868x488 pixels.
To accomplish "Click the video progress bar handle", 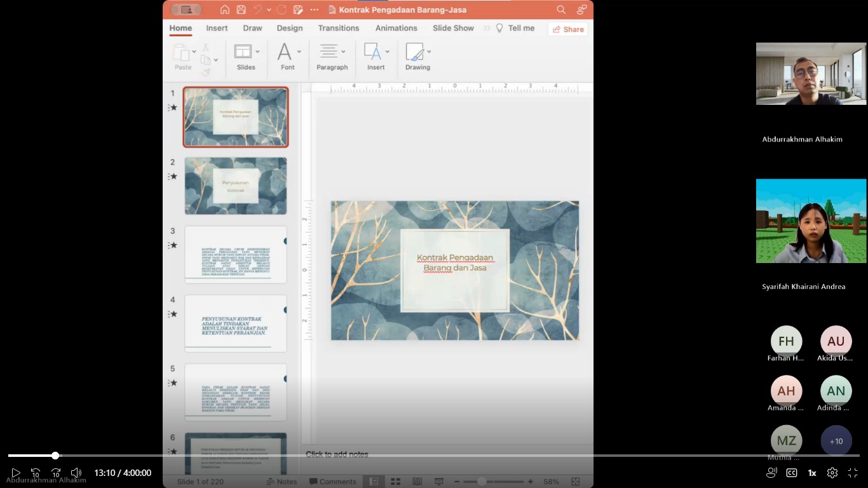I will pos(55,456).
